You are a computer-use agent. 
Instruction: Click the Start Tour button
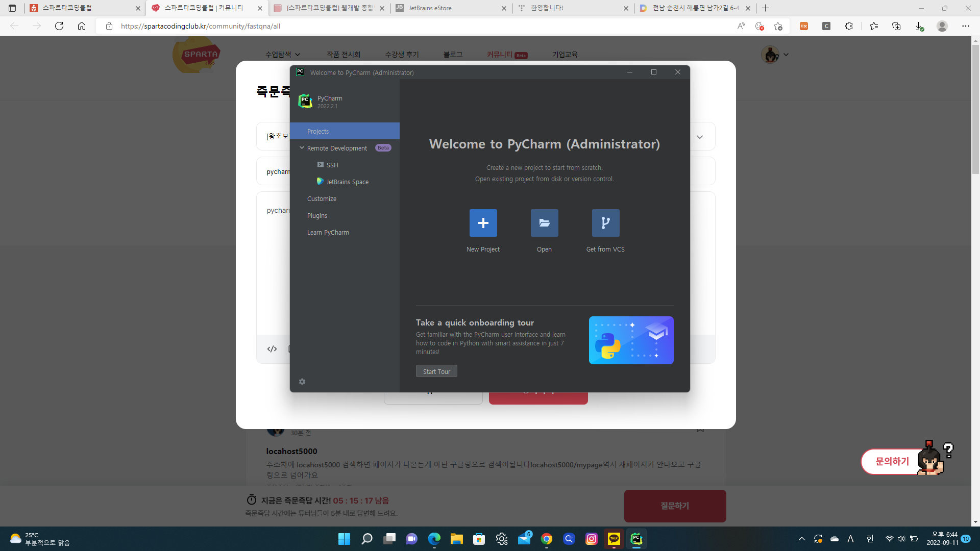(436, 371)
